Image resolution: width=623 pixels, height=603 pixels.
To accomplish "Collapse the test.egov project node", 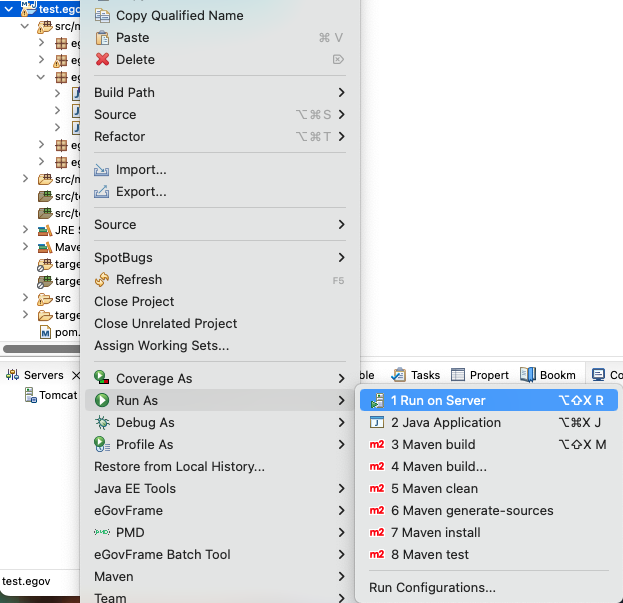I will pos(8,9).
